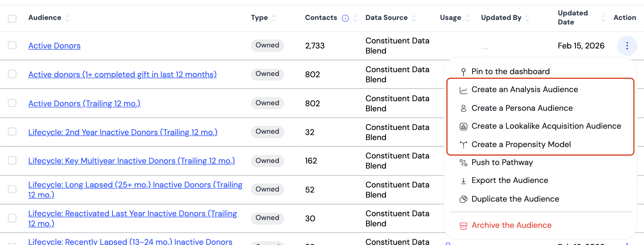The width and height of the screenshot is (644, 245).
Task: Sort by the Usage column arrows
Action: pos(467,18)
